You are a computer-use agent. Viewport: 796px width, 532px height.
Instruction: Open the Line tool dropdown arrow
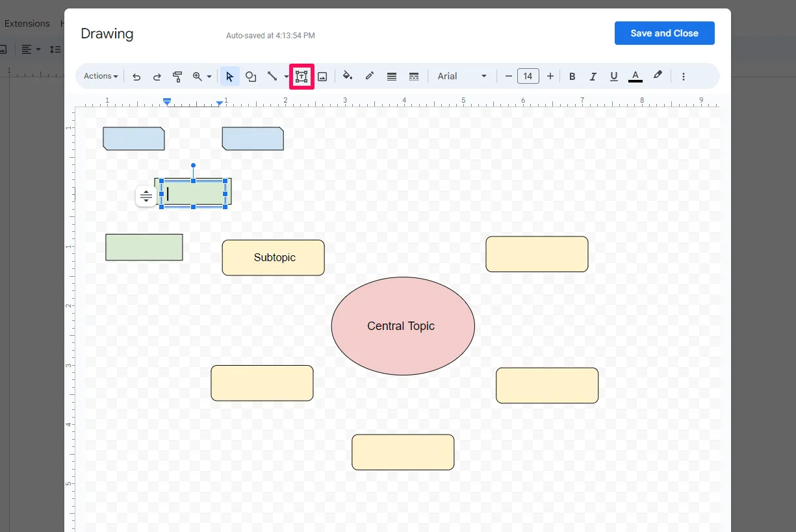286,76
